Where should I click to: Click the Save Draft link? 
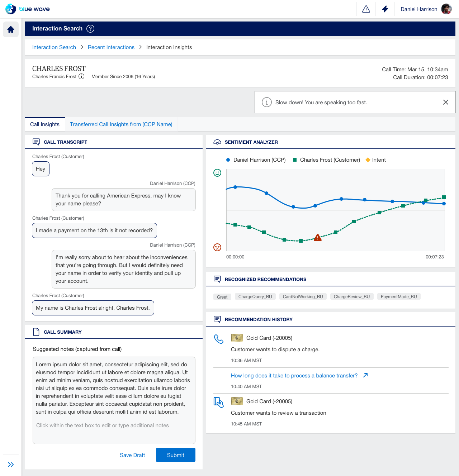[x=132, y=455]
